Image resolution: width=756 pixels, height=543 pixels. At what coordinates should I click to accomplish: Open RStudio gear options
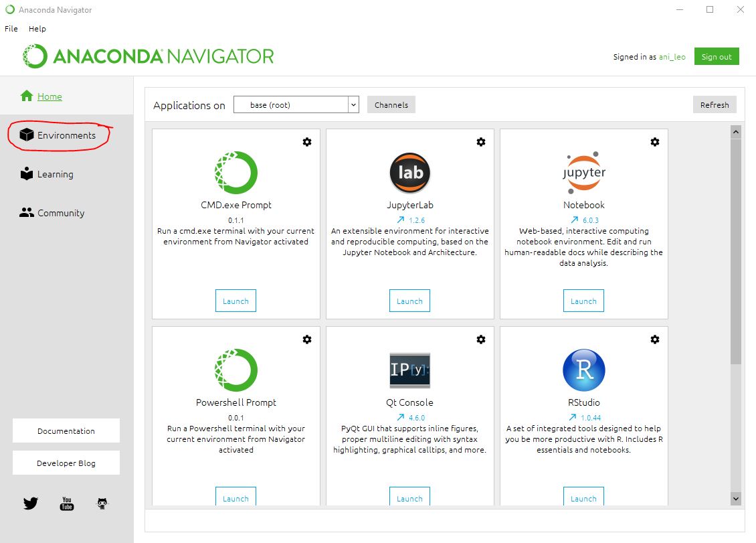click(655, 339)
